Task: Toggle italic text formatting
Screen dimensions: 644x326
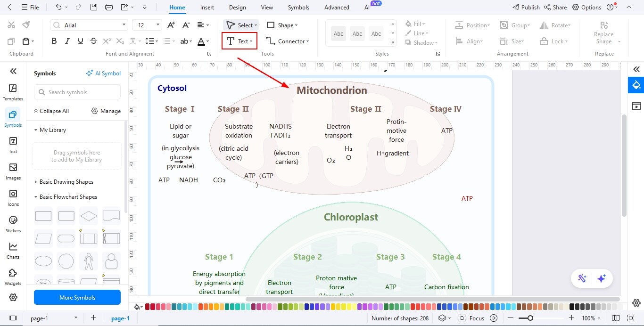Action: pos(67,41)
